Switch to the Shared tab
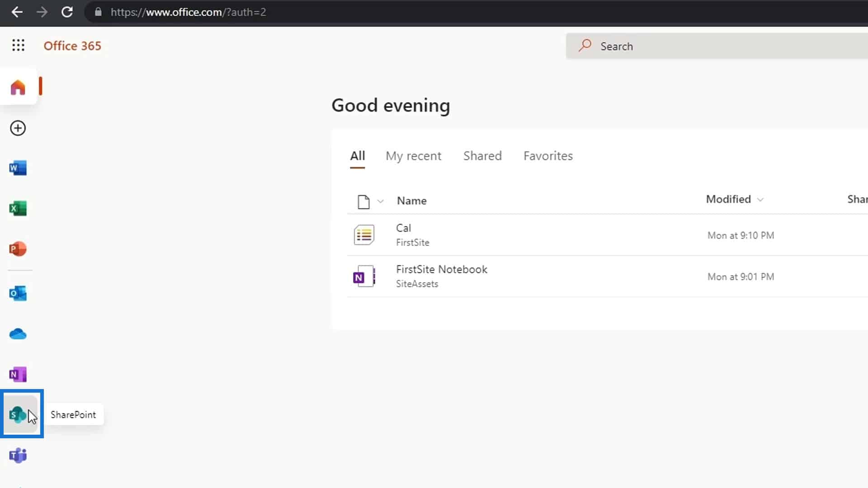 482,156
